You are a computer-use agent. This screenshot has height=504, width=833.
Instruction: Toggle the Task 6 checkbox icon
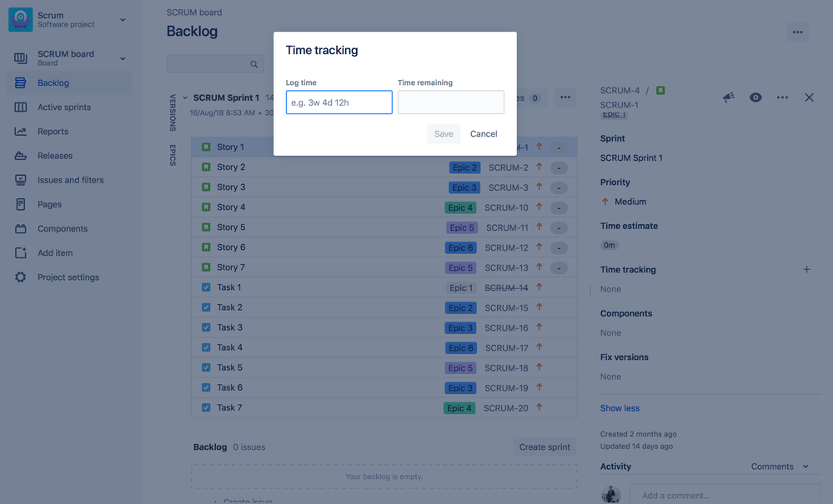pyautogui.click(x=206, y=387)
